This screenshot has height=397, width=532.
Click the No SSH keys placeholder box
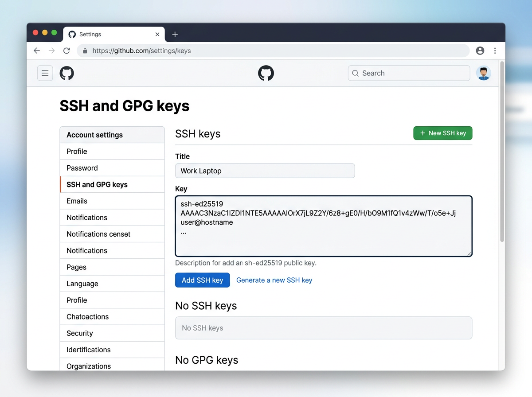324,328
